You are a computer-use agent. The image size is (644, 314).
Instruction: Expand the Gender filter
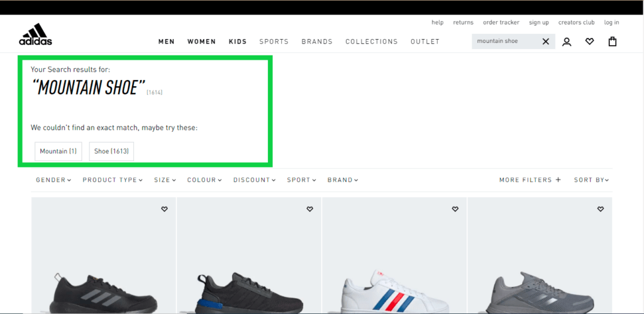53,180
